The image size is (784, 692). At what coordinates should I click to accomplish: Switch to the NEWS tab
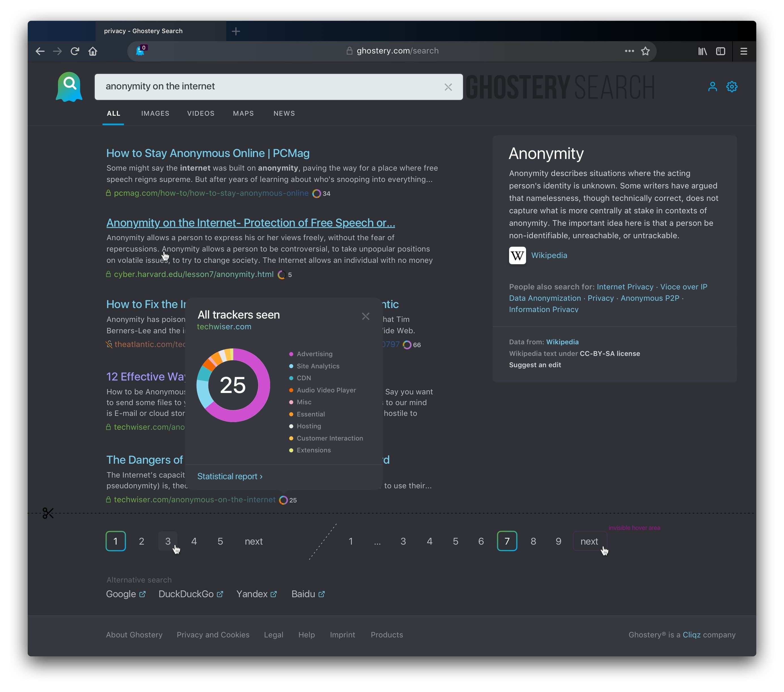(284, 113)
